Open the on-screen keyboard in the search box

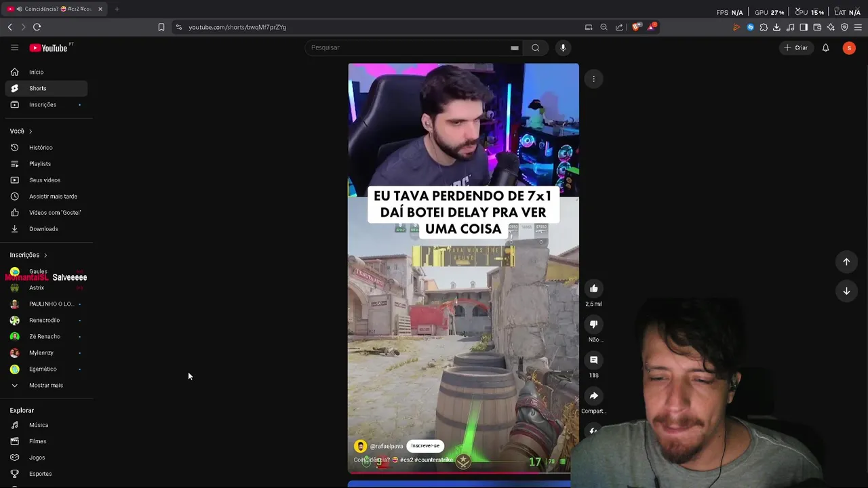[x=515, y=47]
